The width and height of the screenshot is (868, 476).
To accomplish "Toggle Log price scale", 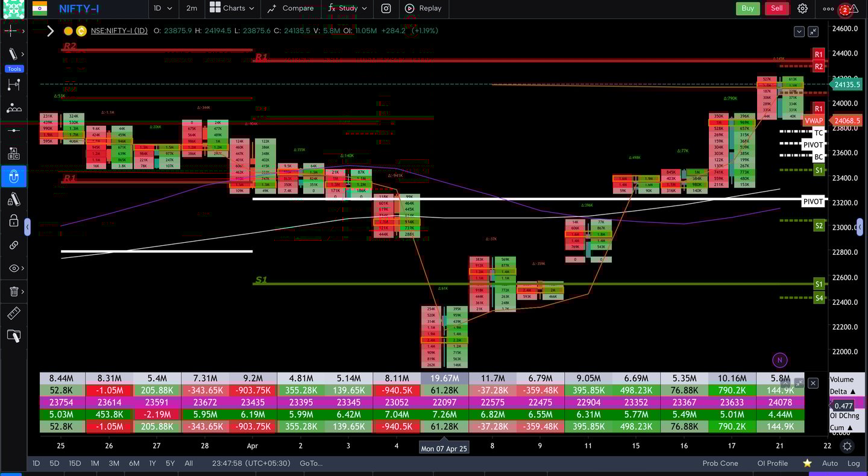I will 854,463.
